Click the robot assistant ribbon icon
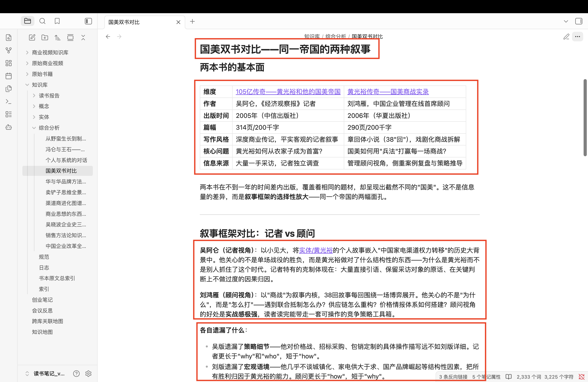588x382 pixels. 9,127
